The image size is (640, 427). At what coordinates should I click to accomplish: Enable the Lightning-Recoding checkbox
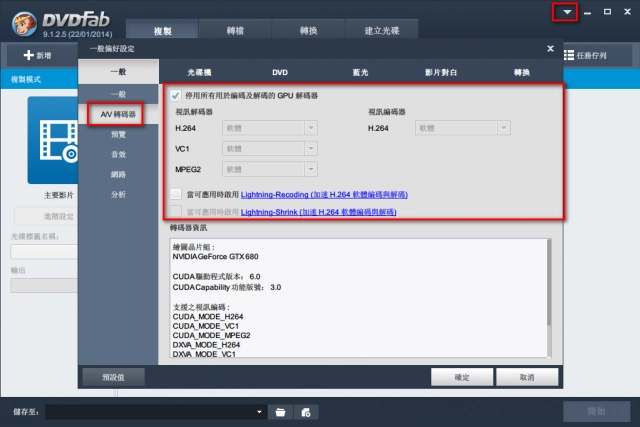pos(176,194)
